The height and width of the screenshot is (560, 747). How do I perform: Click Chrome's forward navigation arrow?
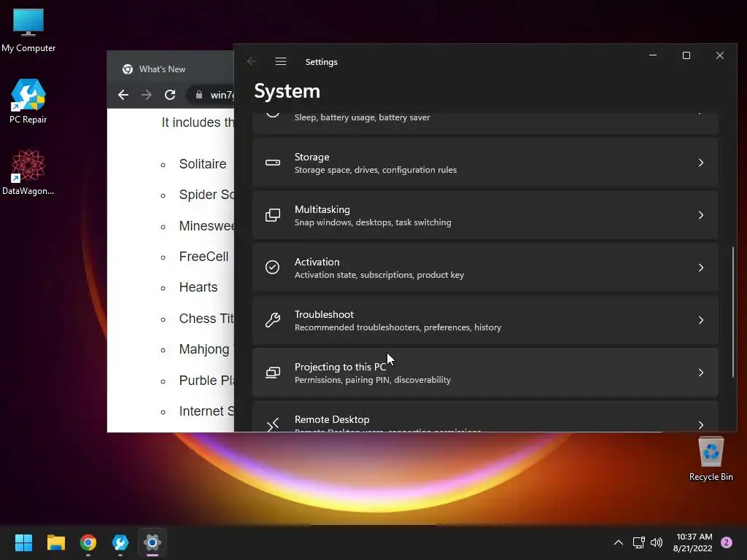[x=147, y=95]
